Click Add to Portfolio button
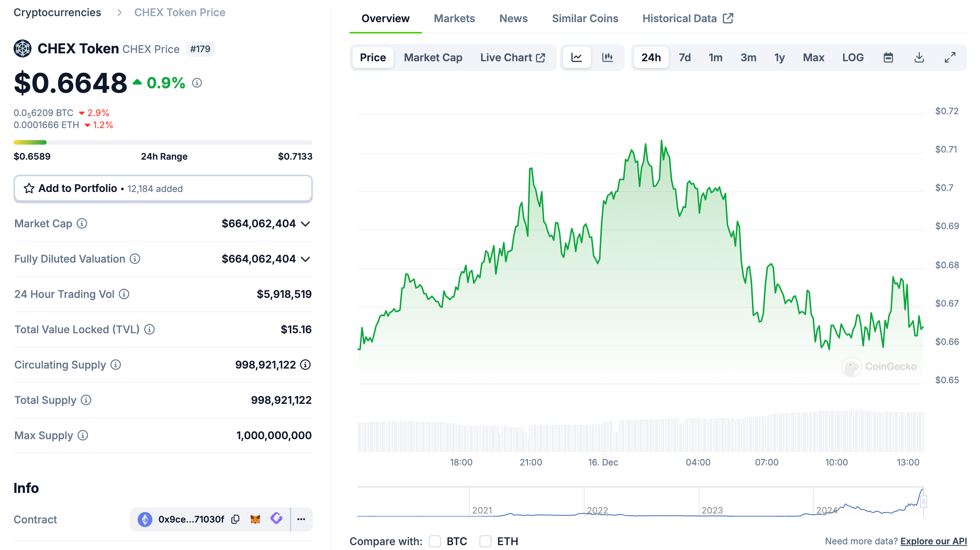This screenshot has width=980, height=550. (x=163, y=189)
